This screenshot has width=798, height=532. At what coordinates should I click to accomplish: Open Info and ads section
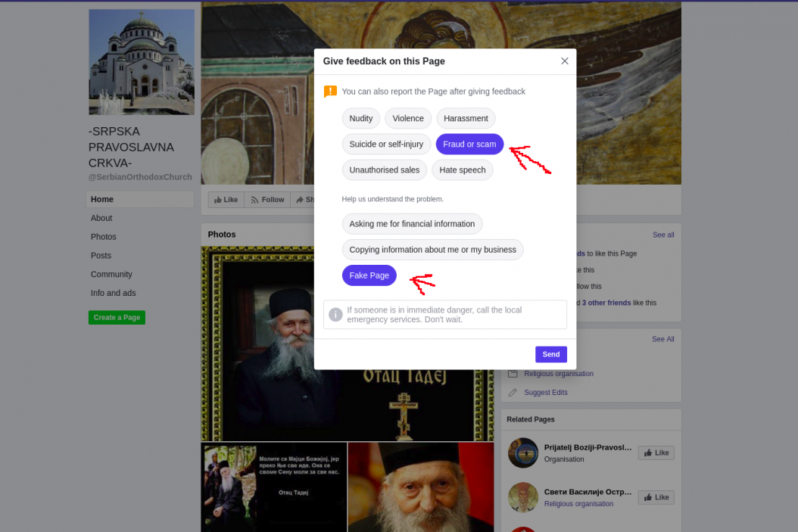coord(113,294)
